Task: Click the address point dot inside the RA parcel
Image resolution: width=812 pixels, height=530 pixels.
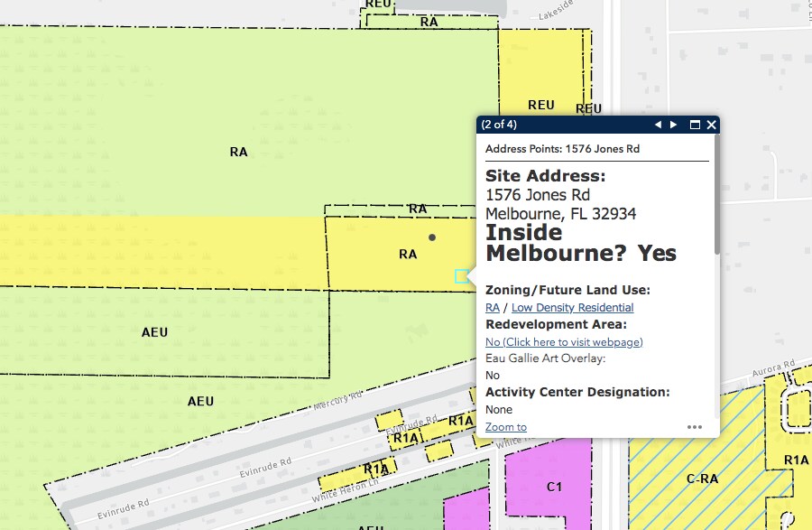Action: point(431,237)
